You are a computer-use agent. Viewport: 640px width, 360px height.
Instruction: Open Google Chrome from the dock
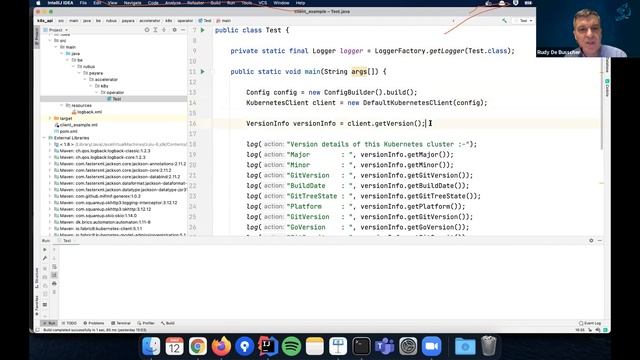(198, 346)
